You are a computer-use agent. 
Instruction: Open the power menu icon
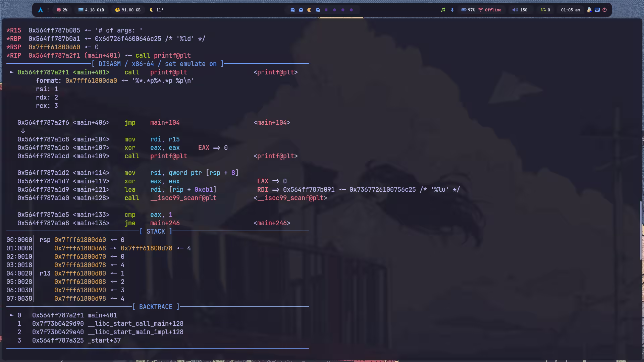coord(605,10)
